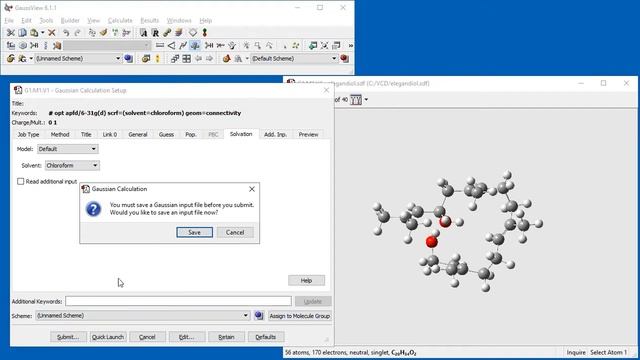The height and width of the screenshot is (360, 640).
Task: Select the Element Fragment builder icon
Action: pyautogui.click(x=11, y=45)
